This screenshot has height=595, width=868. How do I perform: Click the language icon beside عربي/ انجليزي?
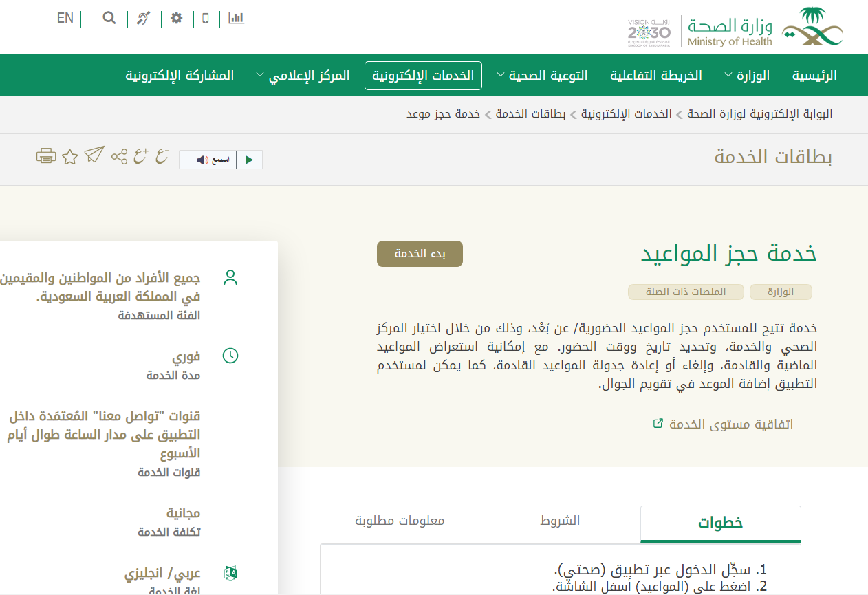pos(230,572)
